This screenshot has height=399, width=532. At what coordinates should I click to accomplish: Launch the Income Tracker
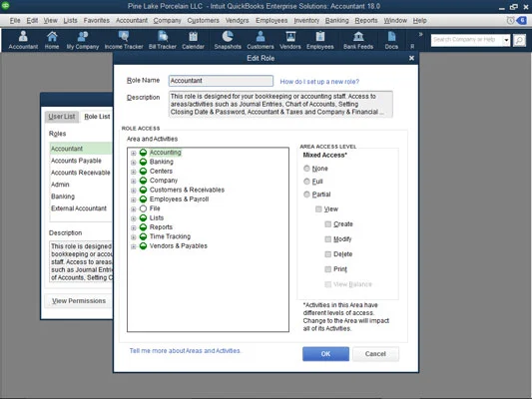[x=124, y=40]
